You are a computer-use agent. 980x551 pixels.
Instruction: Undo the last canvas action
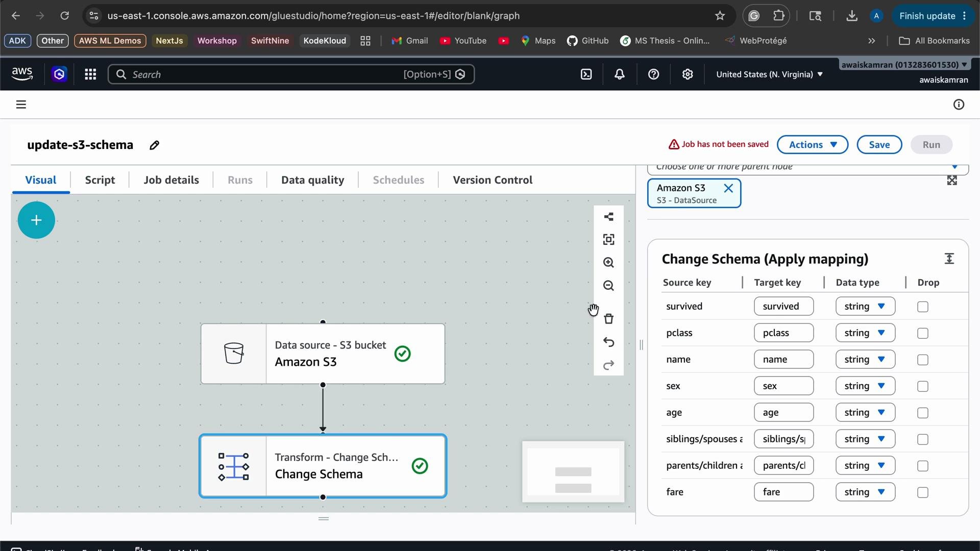(608, 342)
